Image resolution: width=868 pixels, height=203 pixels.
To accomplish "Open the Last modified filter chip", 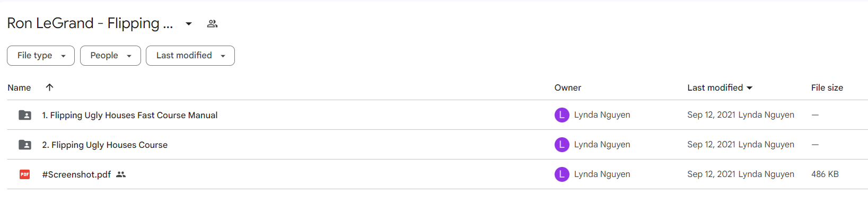I will (190, 56).
